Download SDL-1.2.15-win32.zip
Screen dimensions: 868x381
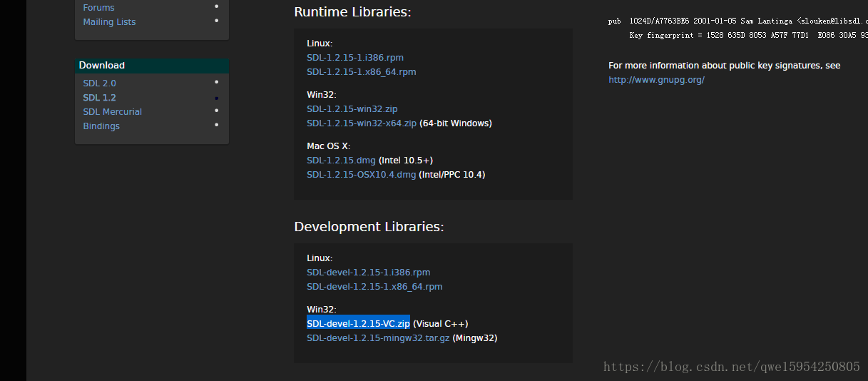pyautogui.click(x=352, y=109)
